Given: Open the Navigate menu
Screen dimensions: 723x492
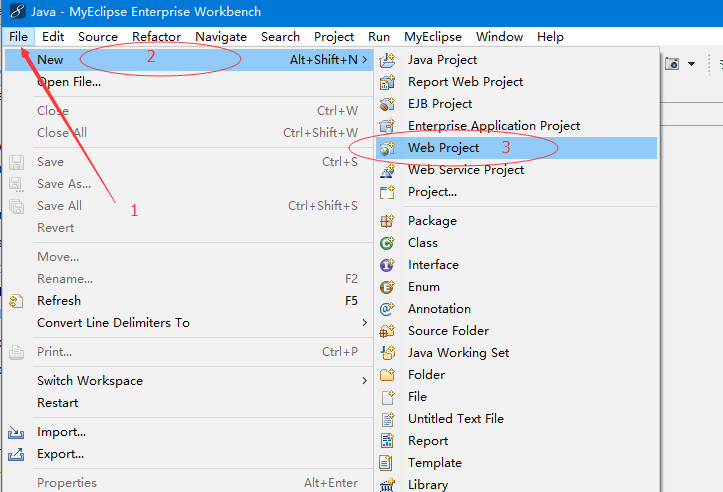Looking at the screenshot, I should (221, 37).
